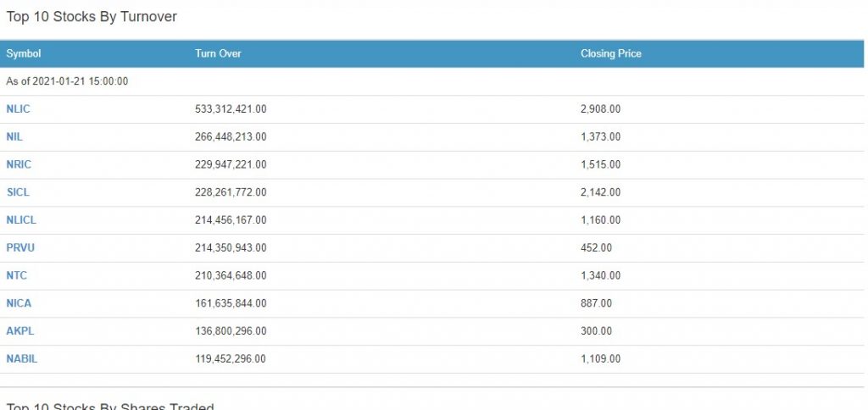Click the Closing Price column header
868x410 pixels.
tap(610, 53)
